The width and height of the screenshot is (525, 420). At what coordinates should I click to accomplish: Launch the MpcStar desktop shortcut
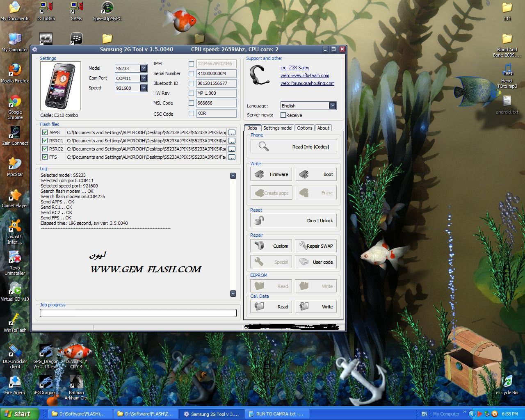[x=15, y=167]
